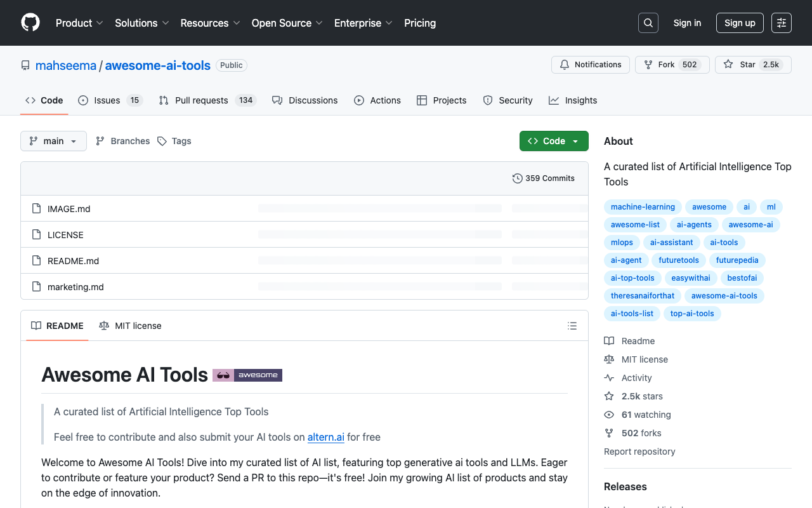Viewport: 812px width, 508px height.
Task: Open the mahseema owner link
Action: click(66, 65)
